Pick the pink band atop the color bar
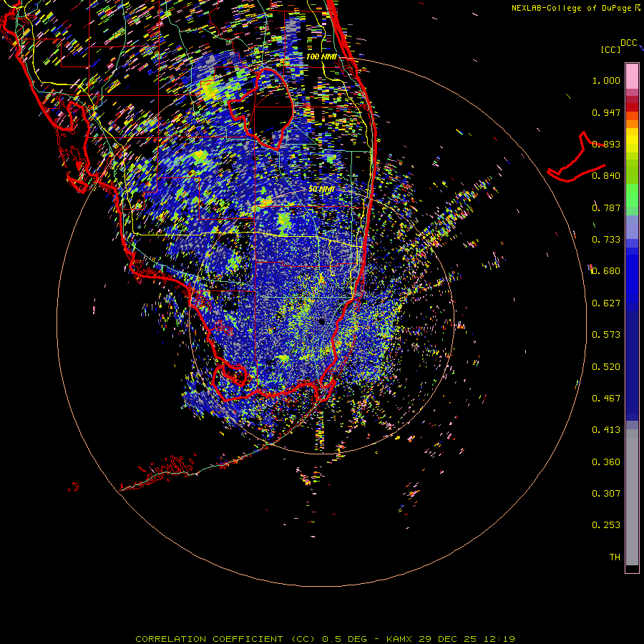 click(x=632, y=76)
